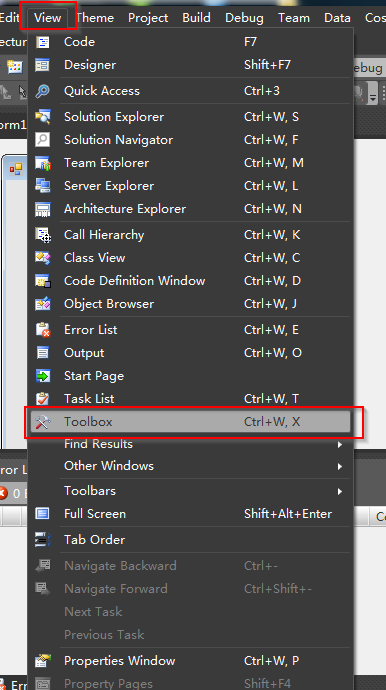Viewport: 386px width, 690px height.
Task: Select Other Windows menu entry
Action: click(191, 466)
